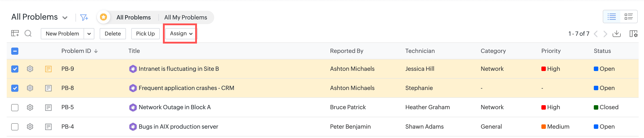Click the export download icon
The width and height of the screenshot is (644, 138).
616,34
